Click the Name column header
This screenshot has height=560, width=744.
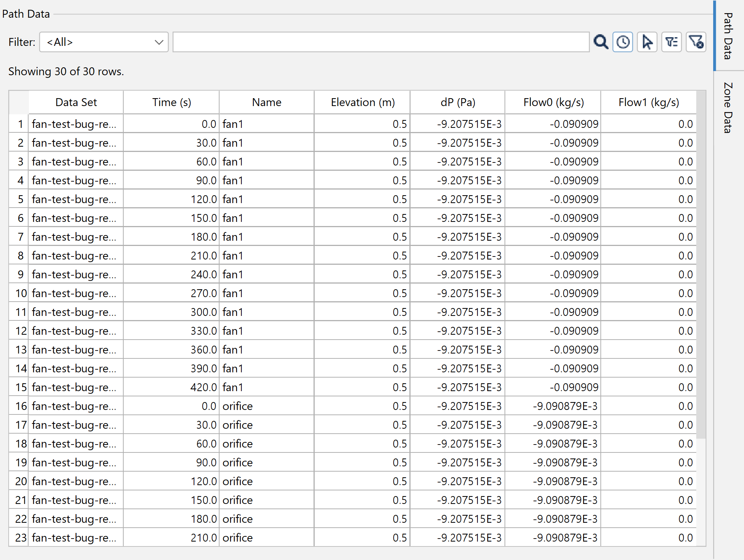tap(267, 102)
